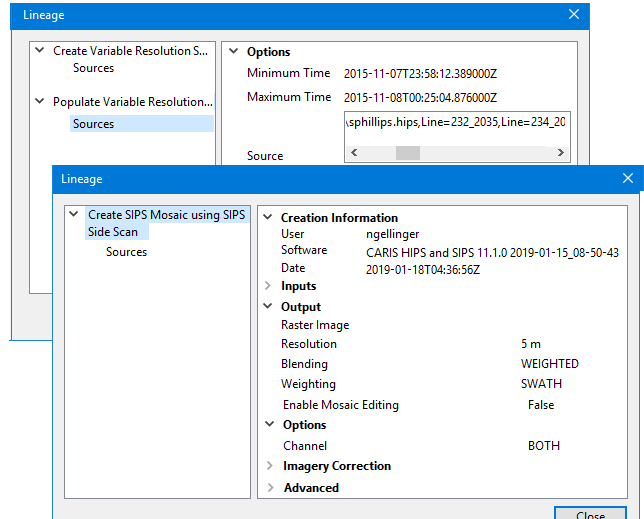Collapse the Creation Information section
The width and height of the screenshot is (644, 519).
(x=268, y=218)
